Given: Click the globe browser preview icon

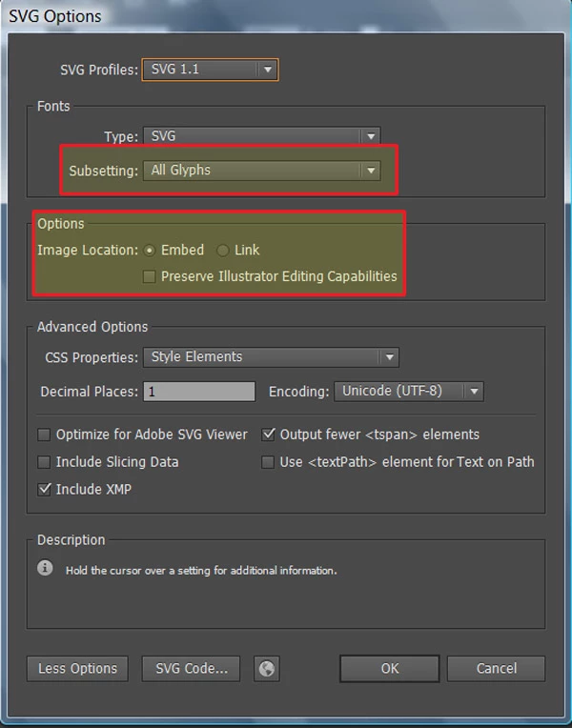Looking at the screenshot, I should click(267, 669).
